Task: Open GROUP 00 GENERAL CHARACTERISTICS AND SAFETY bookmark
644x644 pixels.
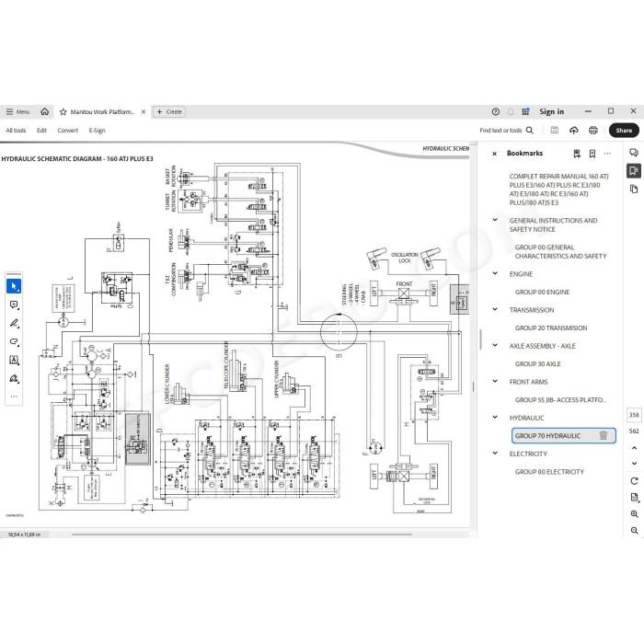Action: [x=560, y=251]
